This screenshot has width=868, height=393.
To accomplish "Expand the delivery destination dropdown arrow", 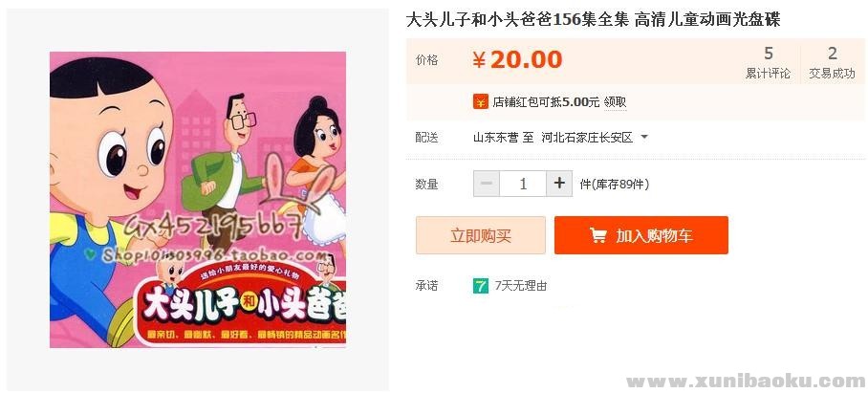I will pos(643,138).
